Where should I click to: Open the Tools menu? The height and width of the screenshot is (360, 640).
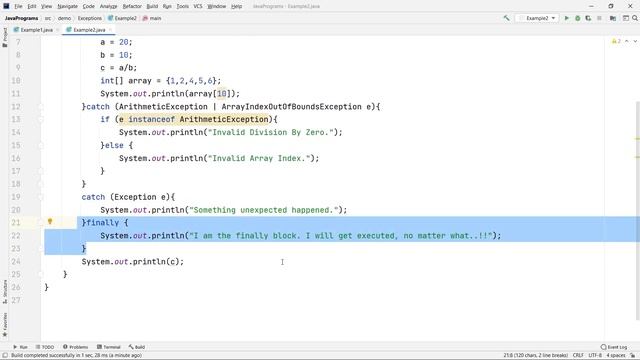[182, 6]
